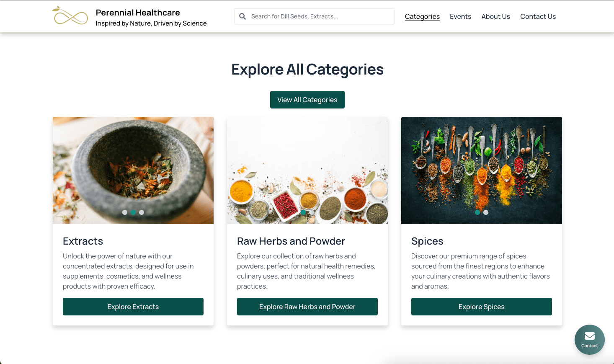
Task: Click the Perennial Healthcare site title
Action: coord(138,13)
